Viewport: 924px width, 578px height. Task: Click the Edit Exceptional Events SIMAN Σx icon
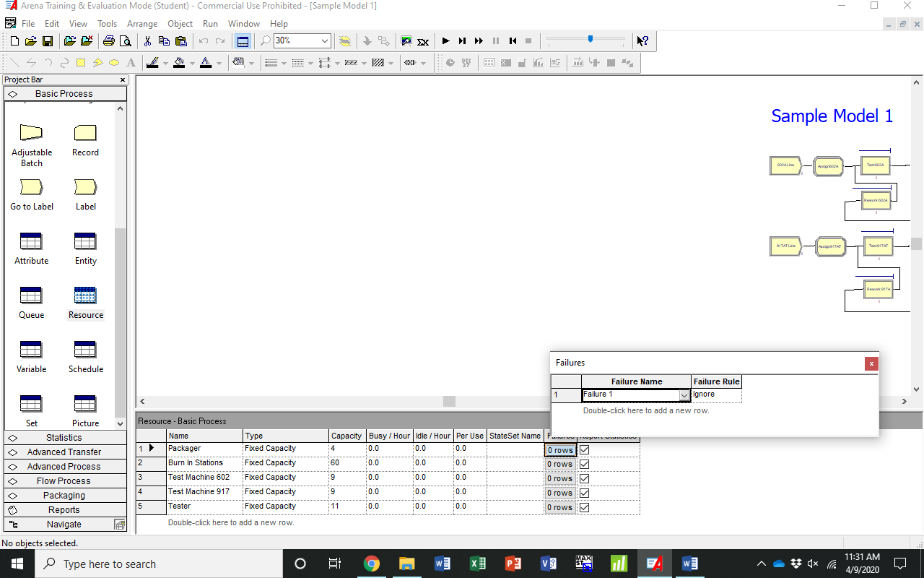(x=423, y=41)
